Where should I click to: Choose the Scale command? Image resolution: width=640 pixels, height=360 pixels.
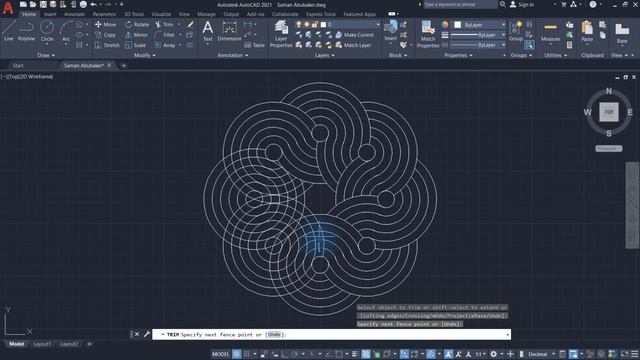(136, 45)
